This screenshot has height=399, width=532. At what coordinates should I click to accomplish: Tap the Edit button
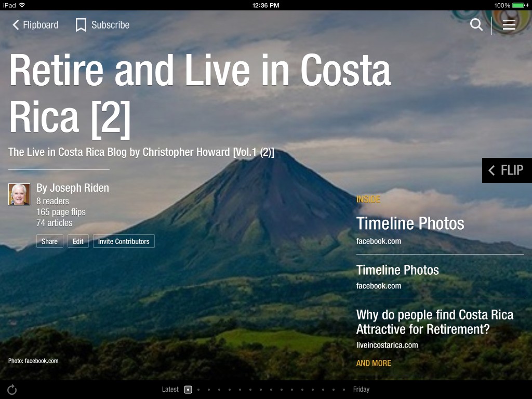[x=78, y=241]
